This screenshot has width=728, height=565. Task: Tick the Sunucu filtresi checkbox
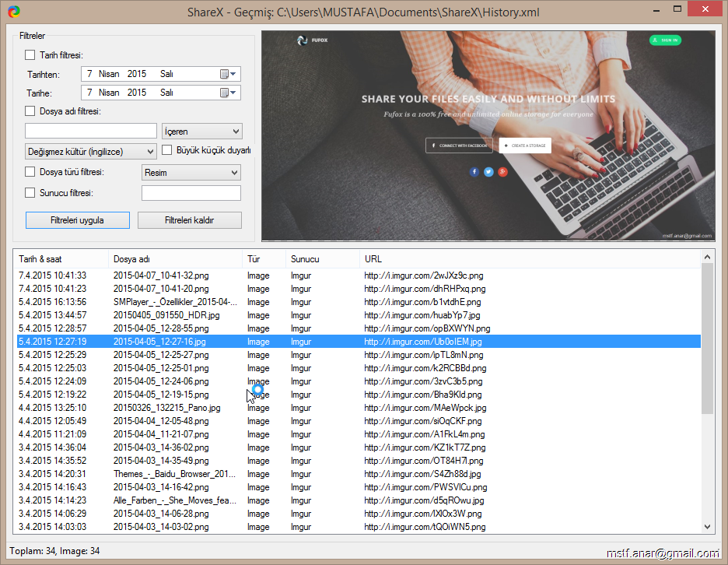tap(30, 193)
